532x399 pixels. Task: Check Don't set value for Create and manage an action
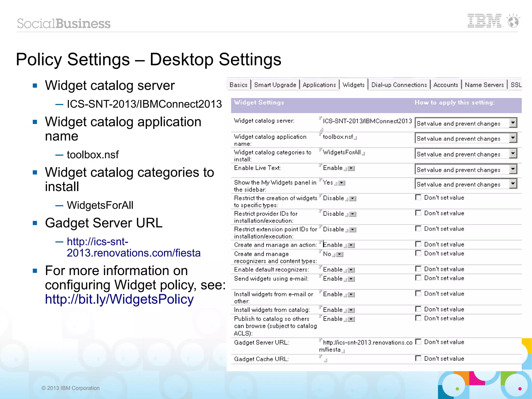[418, 244]
